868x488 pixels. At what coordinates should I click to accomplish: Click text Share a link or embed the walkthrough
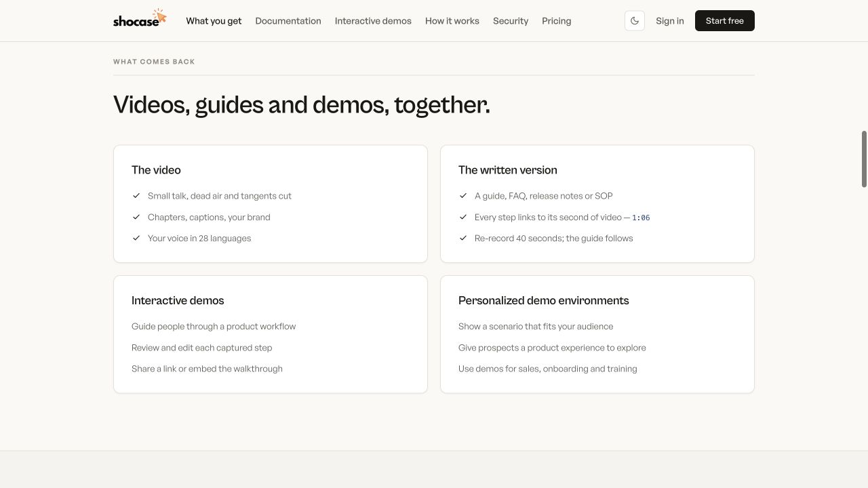[x=207, y=369]
